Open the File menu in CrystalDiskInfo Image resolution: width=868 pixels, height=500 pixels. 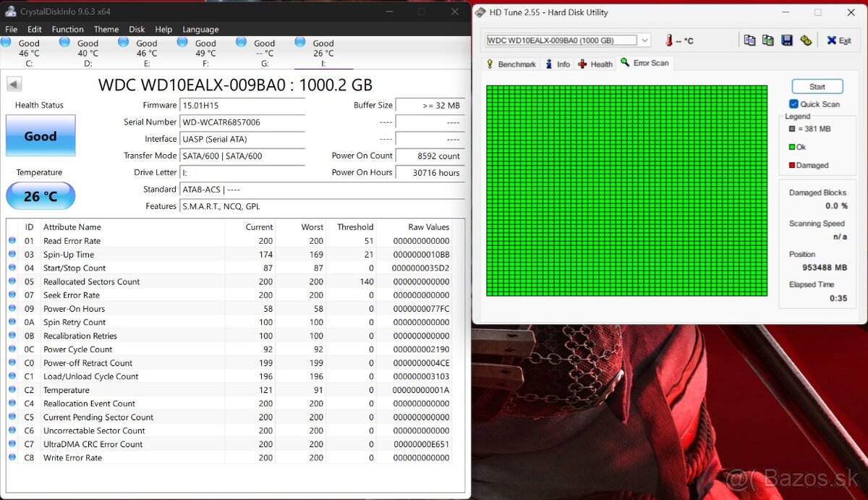(12, 30)
